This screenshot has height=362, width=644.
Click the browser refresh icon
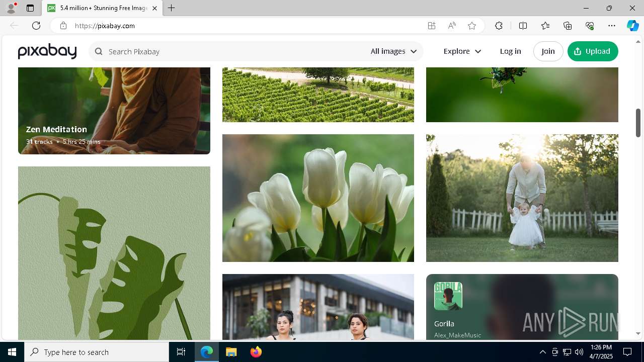[36, 26]
